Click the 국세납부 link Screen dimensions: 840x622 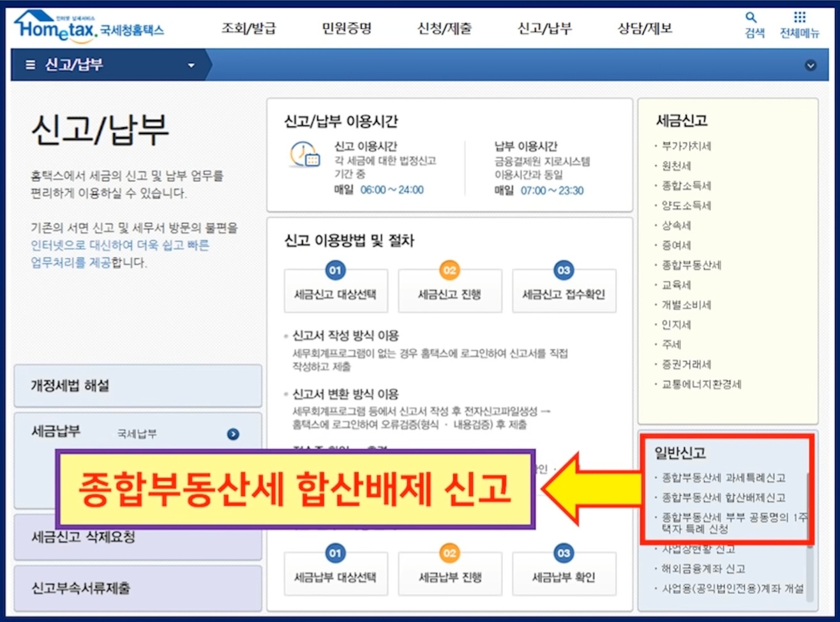[x=137, y=434]
